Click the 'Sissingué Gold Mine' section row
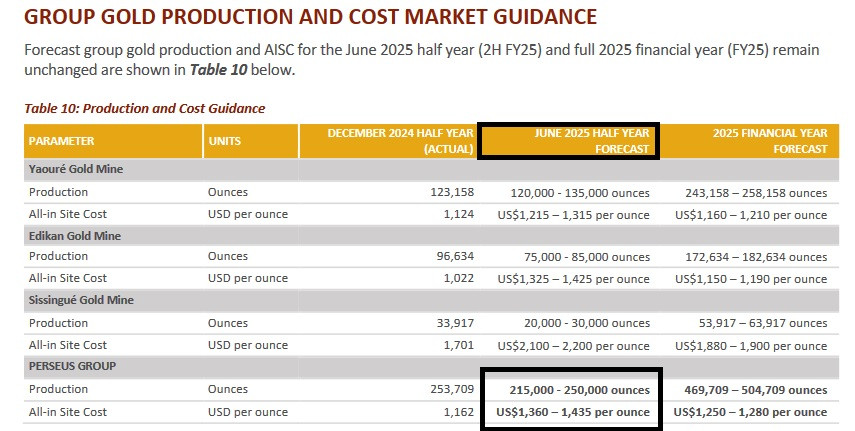Image resolution: width=855 pixels, height=431 pixels. click(431, 301)
